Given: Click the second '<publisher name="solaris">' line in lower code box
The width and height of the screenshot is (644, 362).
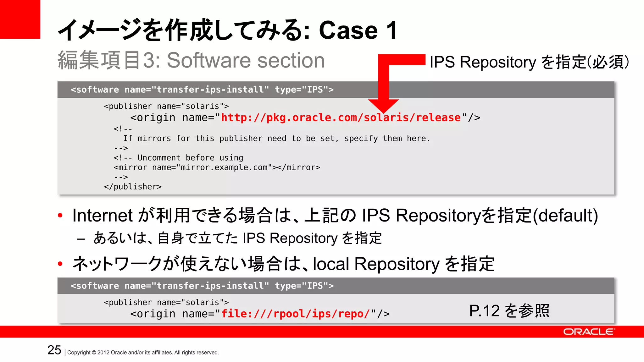Looking at the screenshot, I should [x=166, y=303].
